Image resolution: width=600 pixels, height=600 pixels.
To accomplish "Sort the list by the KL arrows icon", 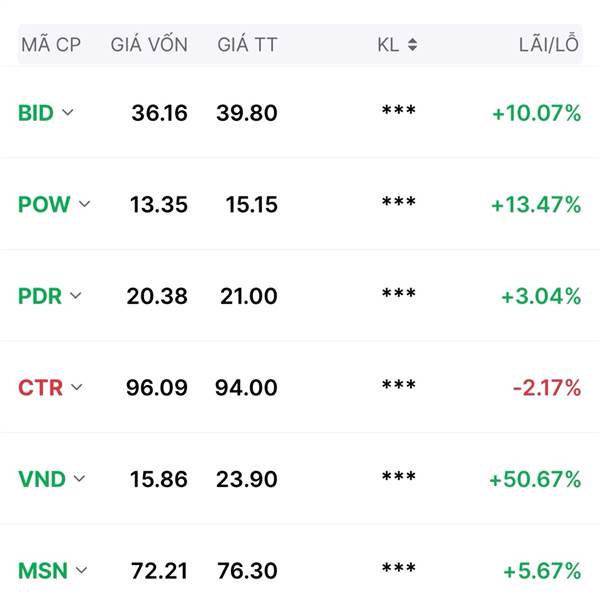I will [412, 45].
